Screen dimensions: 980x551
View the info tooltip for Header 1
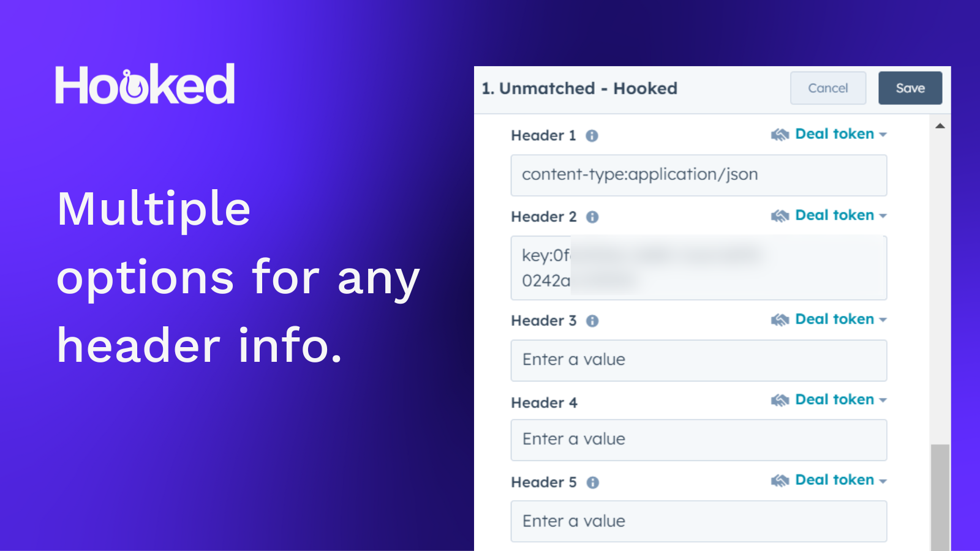[x=592, y=135]
